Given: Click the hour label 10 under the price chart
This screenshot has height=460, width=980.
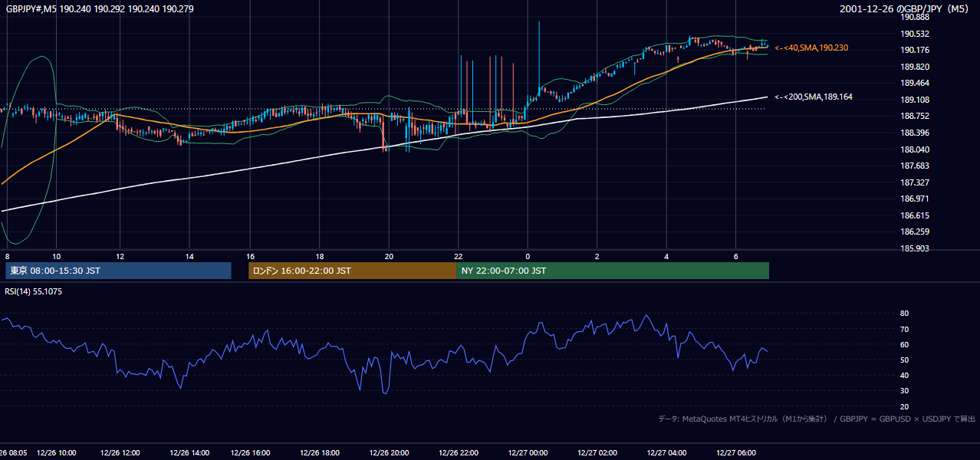Looking at the screenshot, I should tap(56, 256).
